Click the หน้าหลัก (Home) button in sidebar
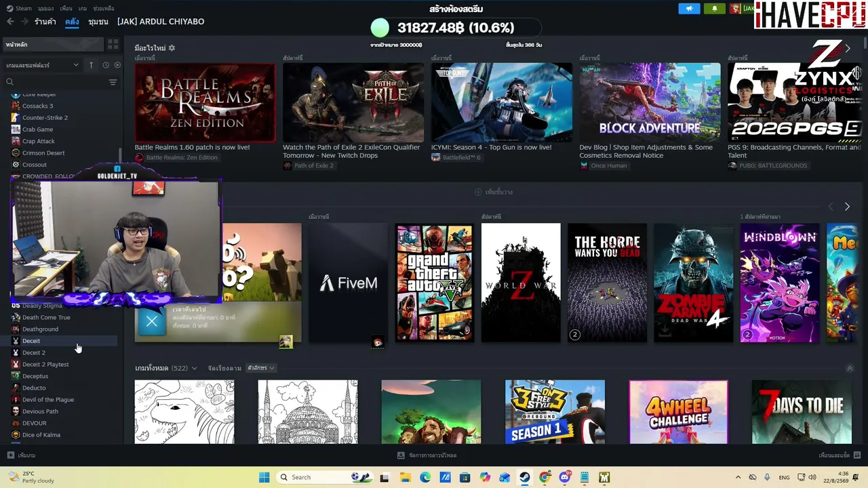 [x=54, y=44]
